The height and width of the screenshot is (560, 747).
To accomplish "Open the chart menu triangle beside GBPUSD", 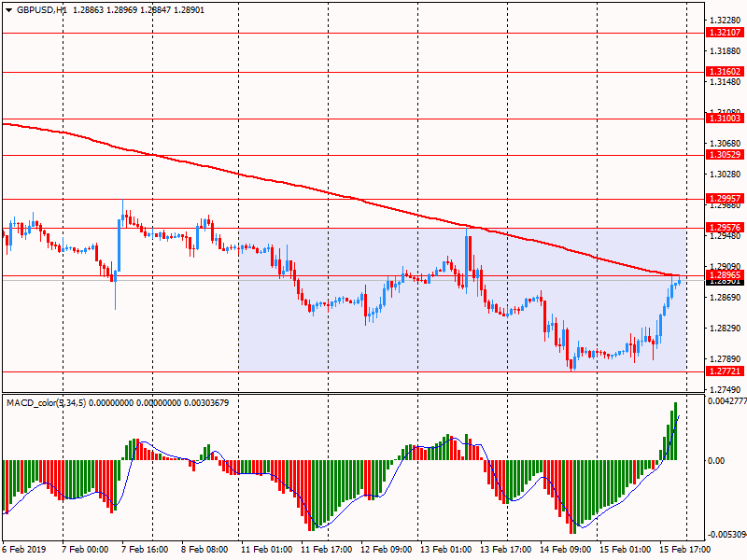I will (x=9, y=10).
